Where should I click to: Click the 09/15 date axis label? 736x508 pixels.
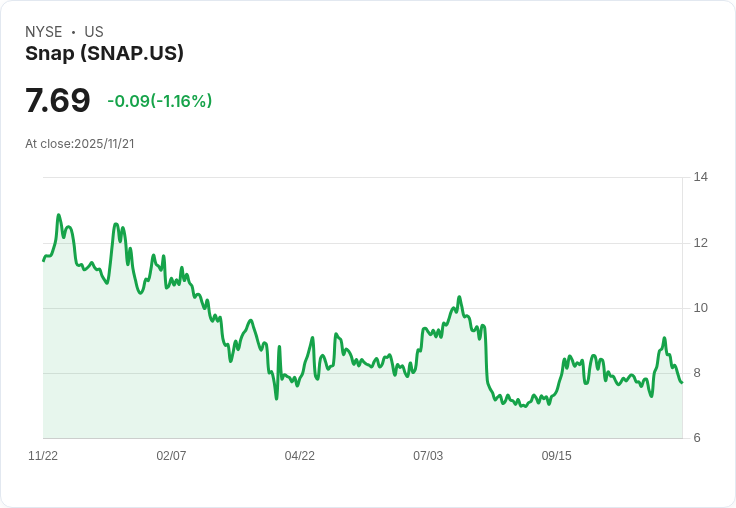pos(556,456)
